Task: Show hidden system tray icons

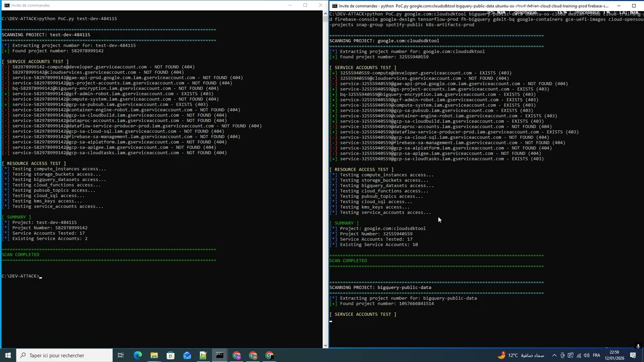Action: coord(554,355)
